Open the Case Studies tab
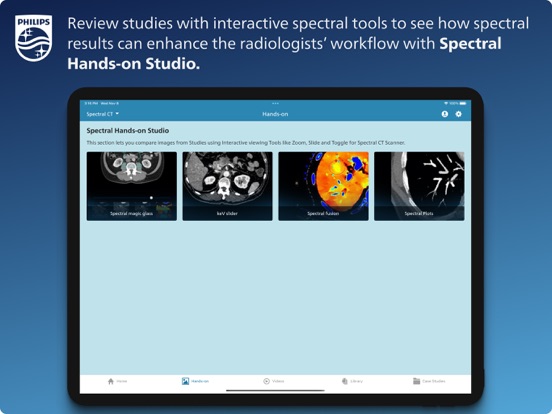 pyautogui.click(x=429, y=381)
